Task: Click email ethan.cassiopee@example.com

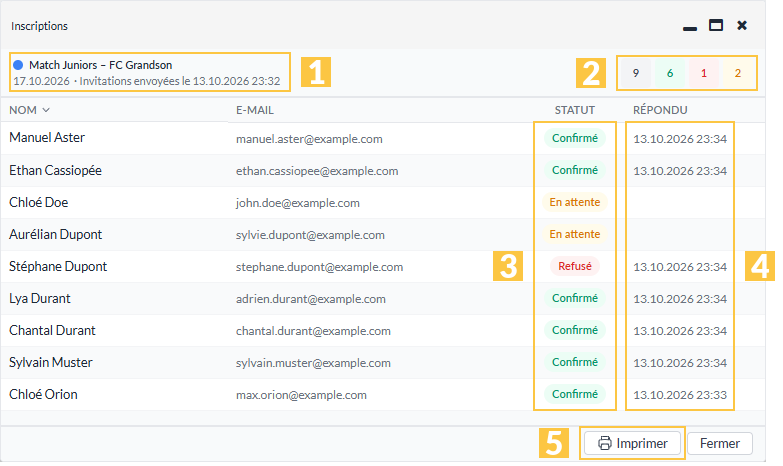Action: pyautogui.click(x=317, y=171)
